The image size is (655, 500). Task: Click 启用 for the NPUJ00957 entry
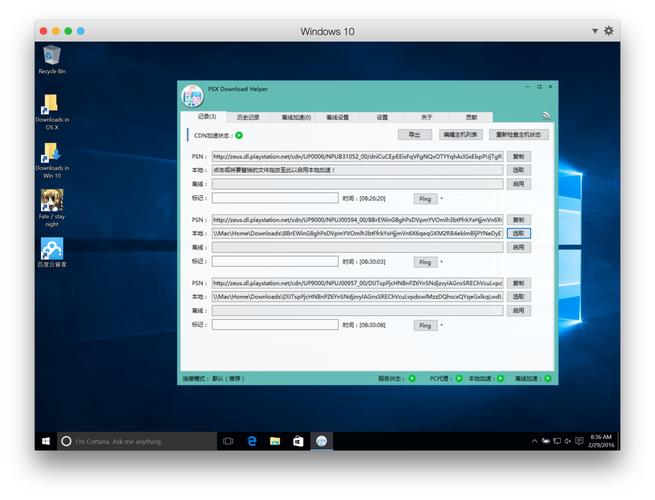518,311
